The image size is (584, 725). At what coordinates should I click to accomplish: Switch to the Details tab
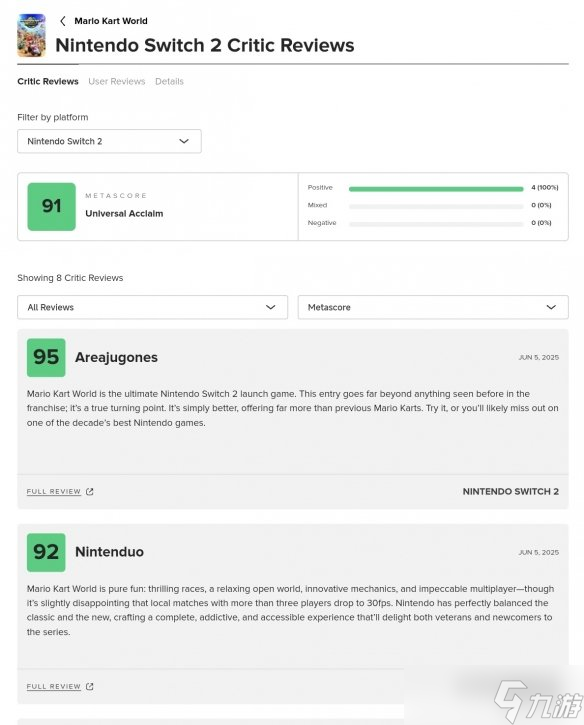tap(169, 81)
